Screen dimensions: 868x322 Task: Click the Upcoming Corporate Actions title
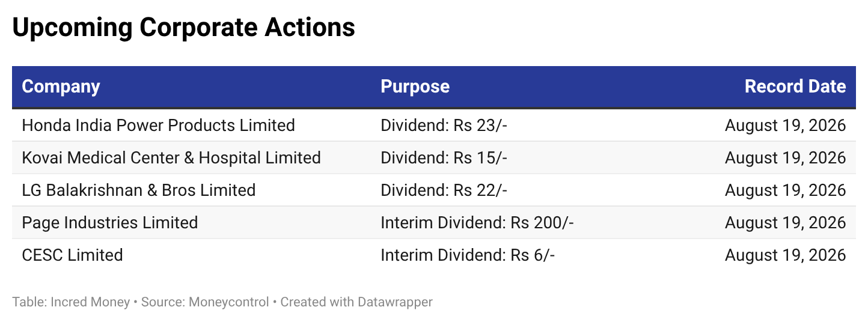(183, 28)
